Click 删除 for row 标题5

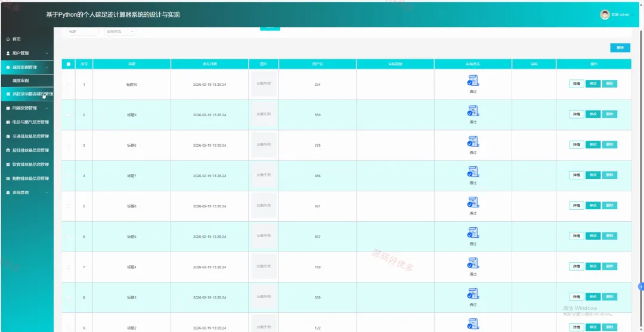pyautogui.click(x=609, y=236)
